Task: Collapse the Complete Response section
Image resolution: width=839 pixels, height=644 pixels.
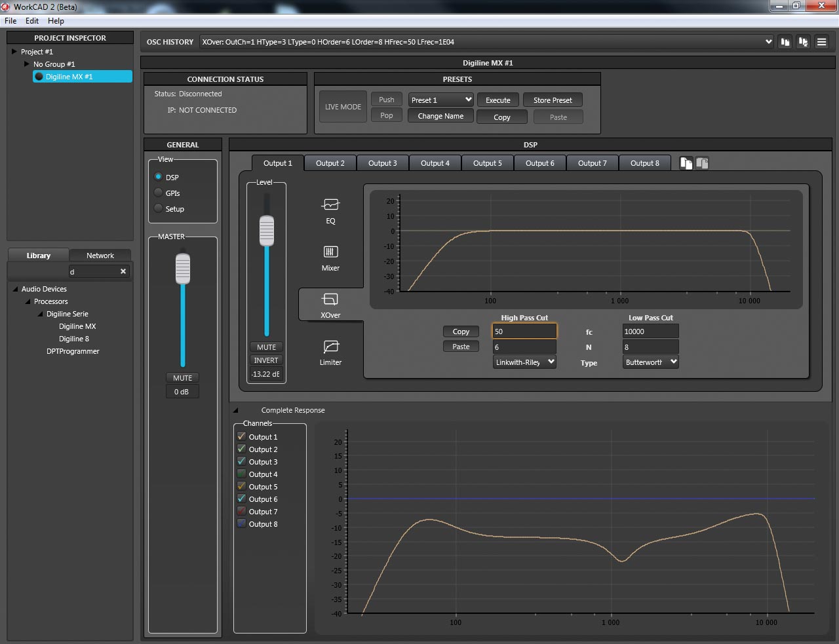Action: point(235,411)
